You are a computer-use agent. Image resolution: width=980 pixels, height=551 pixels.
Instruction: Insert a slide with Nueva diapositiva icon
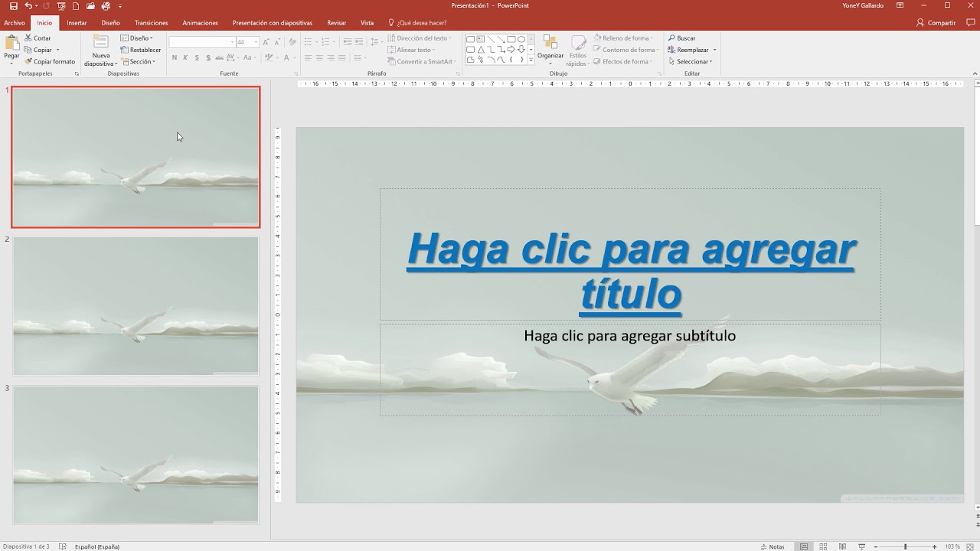(x=101, y=42)
